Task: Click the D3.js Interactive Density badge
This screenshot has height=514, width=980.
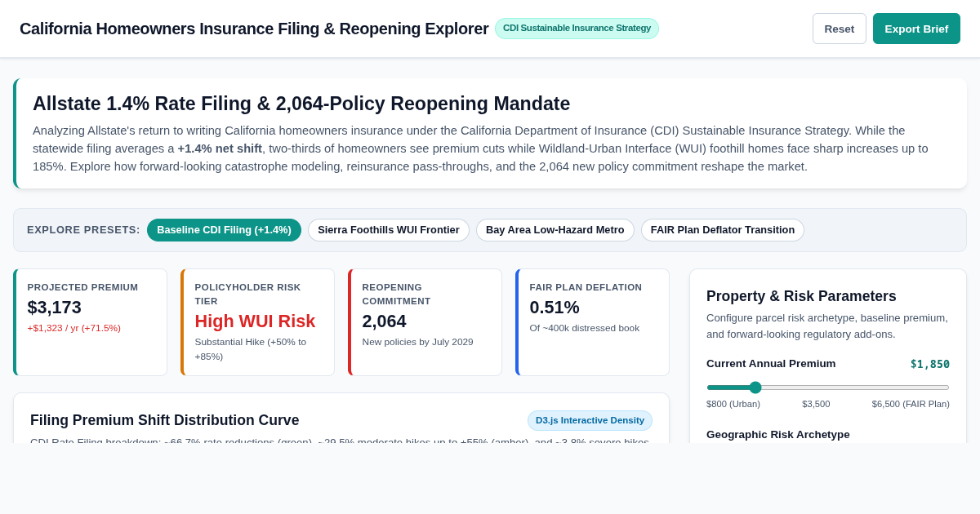Action: click(590, 420)
